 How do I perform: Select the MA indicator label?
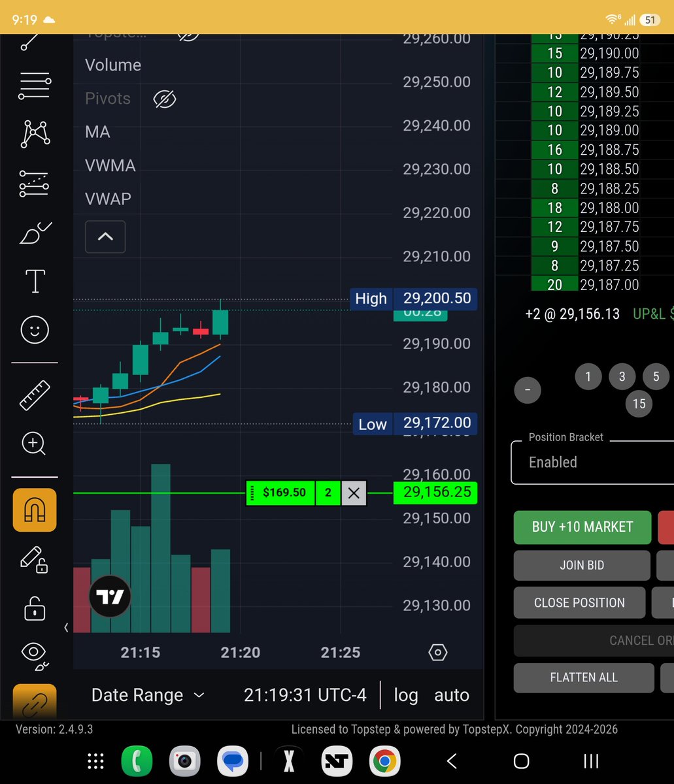click(x=97, y=133)
